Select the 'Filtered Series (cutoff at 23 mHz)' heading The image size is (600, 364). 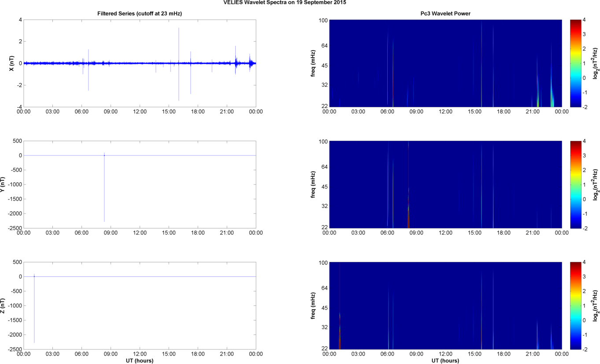coord(140,14)
